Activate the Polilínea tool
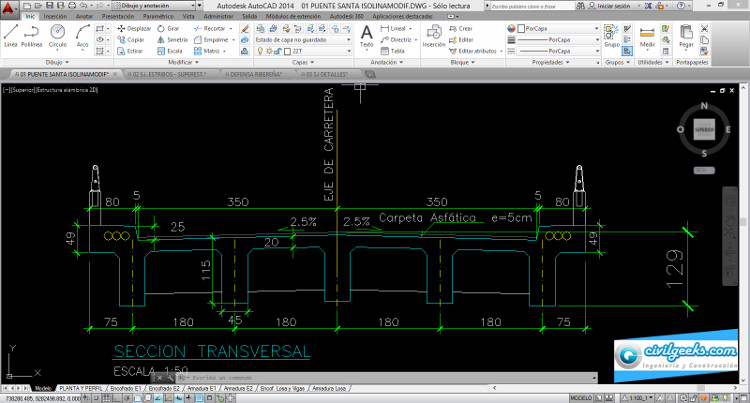Screen dimensions: 750x403 point(32,36)
